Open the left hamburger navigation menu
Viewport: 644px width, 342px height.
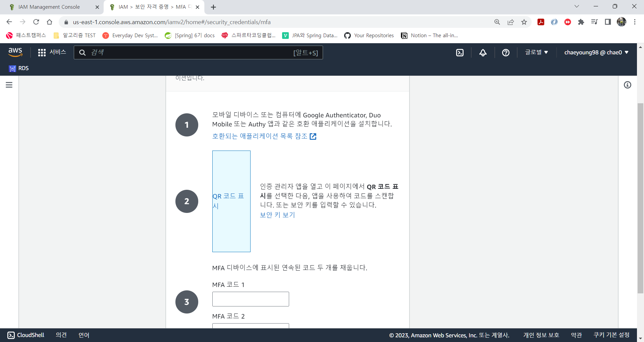[x=9, y=85]
